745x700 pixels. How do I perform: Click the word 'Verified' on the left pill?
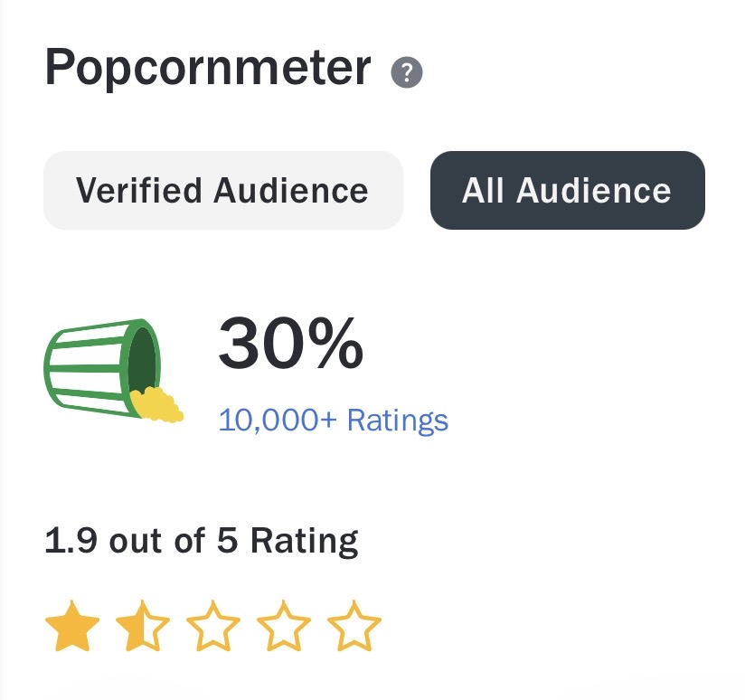(x=139, y=191)
